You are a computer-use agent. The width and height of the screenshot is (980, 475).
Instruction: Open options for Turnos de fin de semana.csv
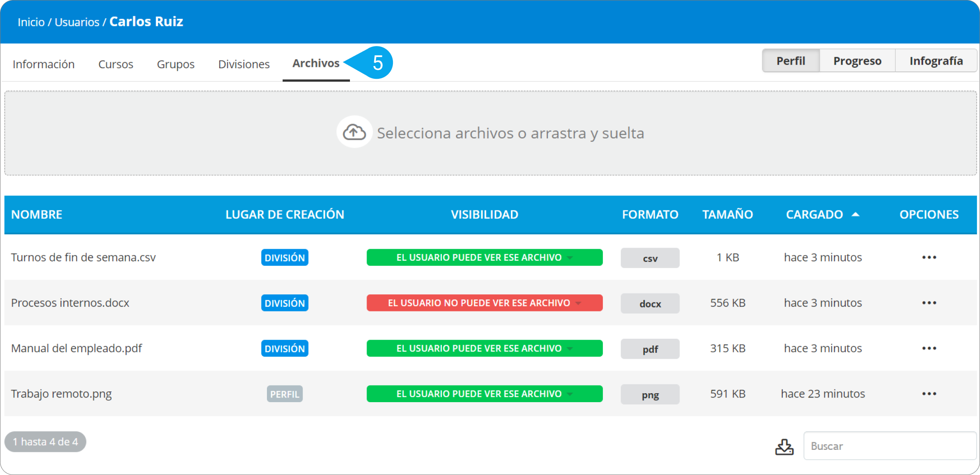click(x=929, y=257)
